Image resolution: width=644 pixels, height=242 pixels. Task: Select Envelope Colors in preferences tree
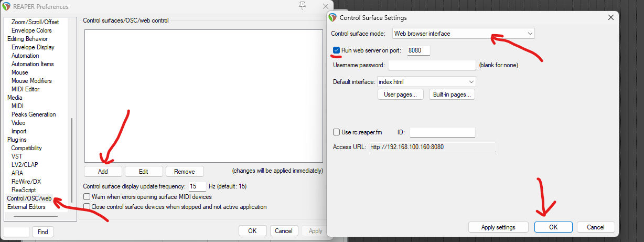tap(31, 30)
